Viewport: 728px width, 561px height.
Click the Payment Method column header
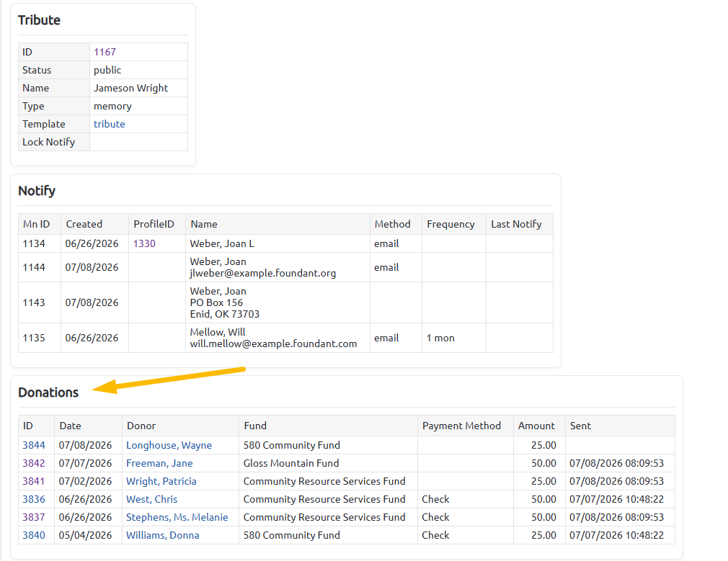[461, 426]
